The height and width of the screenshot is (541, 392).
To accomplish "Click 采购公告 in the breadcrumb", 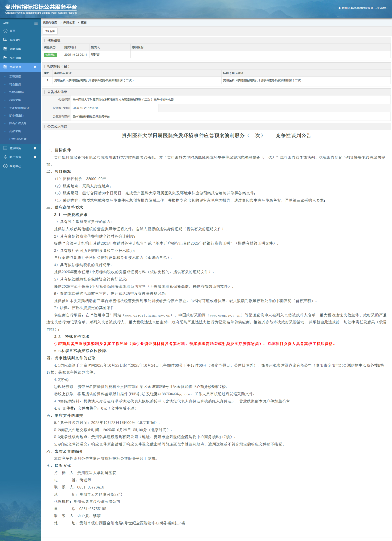I will click(x=69, y=23).
